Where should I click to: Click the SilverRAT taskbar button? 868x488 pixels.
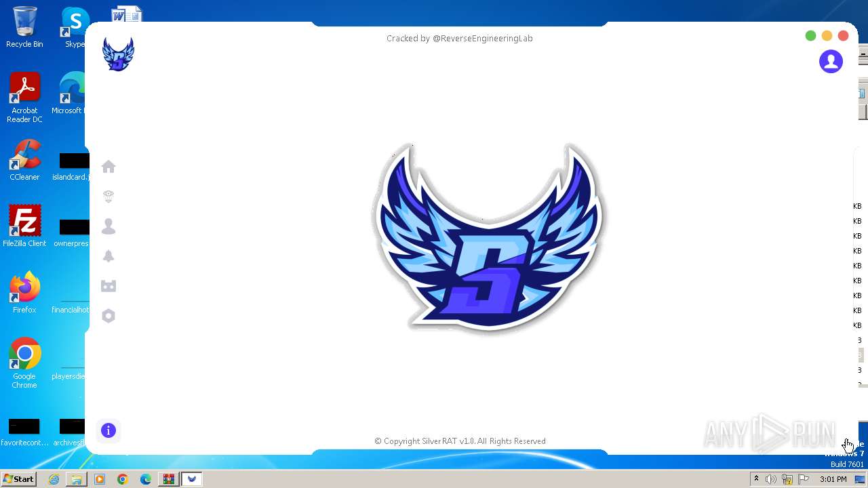(192, 479)
